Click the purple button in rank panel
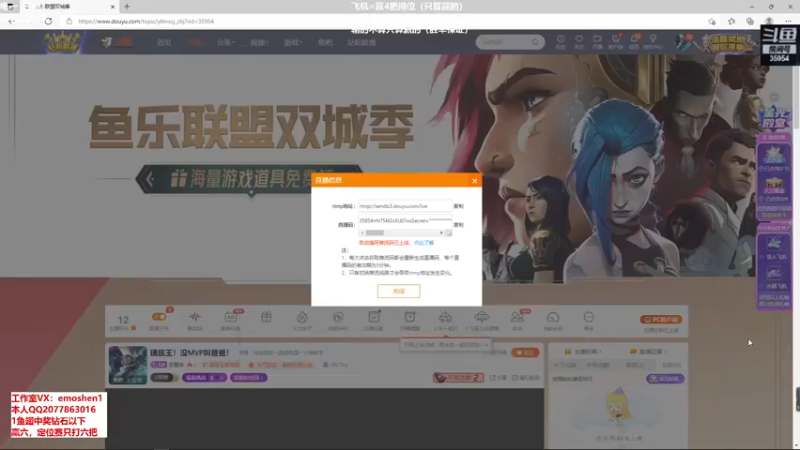Screen dimensions: 800x450 point(665,379)
